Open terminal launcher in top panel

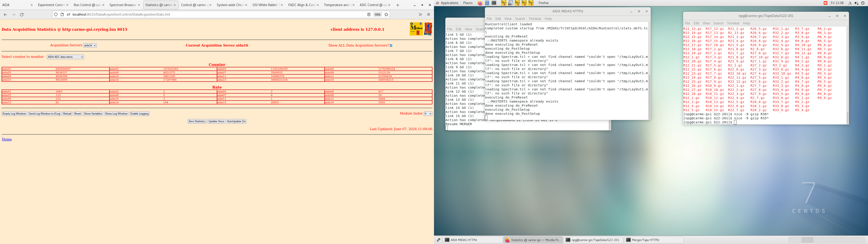(494, 3)
